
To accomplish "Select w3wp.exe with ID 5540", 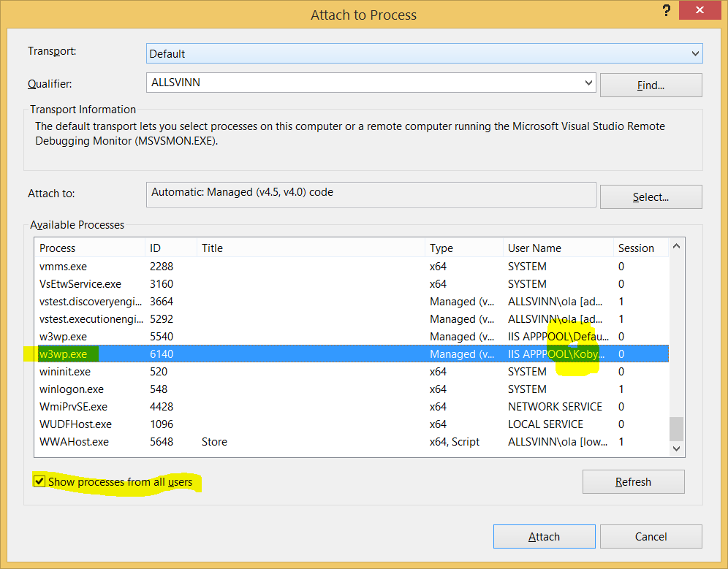I will pyautogui.click(x=352, y=337).
